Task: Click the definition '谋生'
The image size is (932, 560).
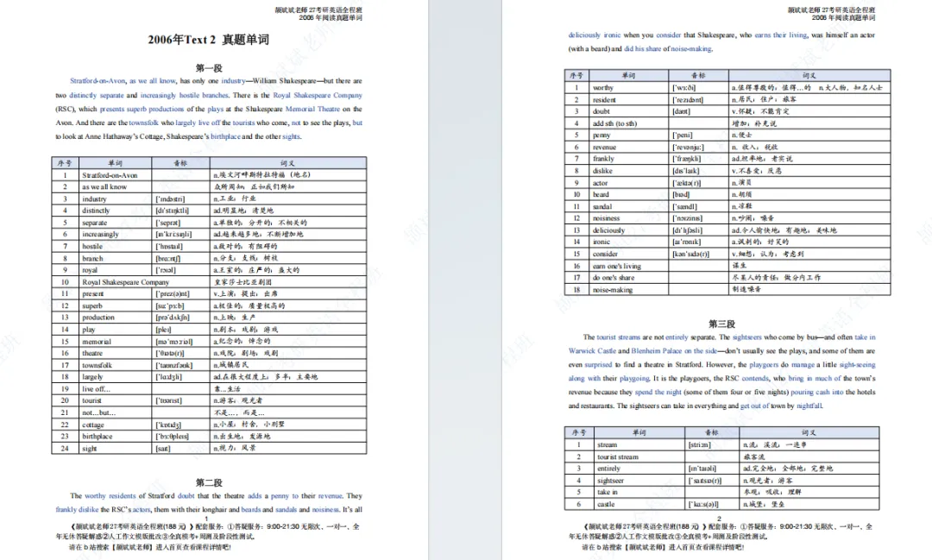Action: (740, 266)
